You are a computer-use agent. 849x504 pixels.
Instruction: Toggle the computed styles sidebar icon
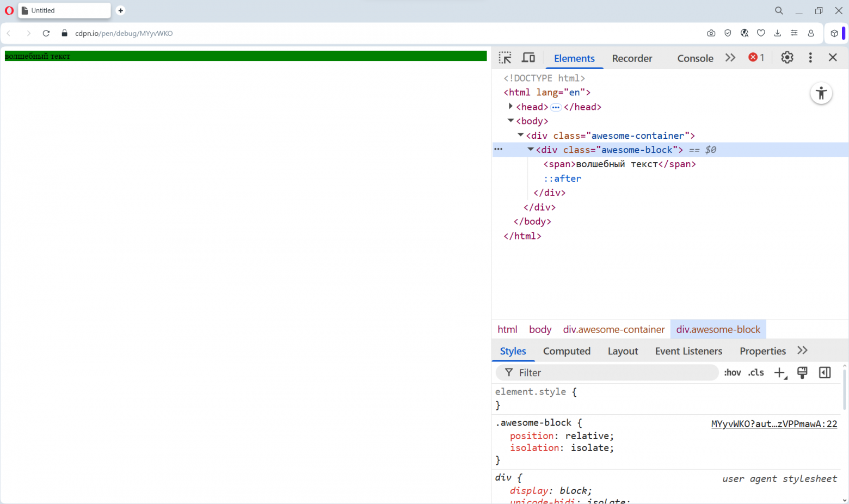tap(825, 373)
